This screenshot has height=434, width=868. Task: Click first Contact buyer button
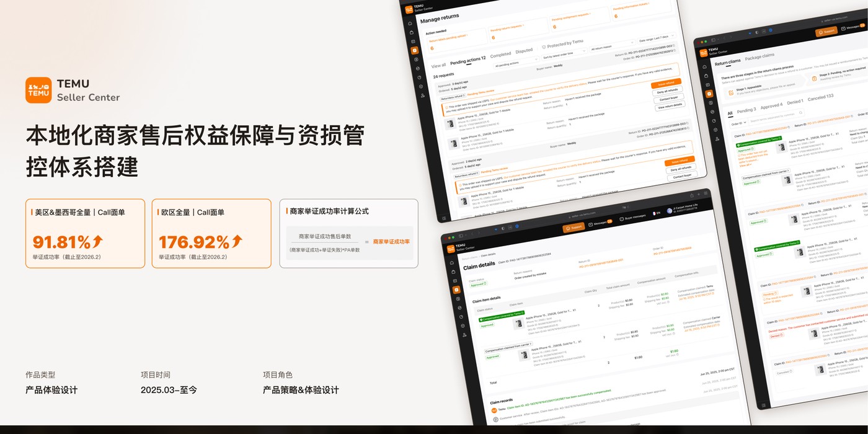coord(668,98)
